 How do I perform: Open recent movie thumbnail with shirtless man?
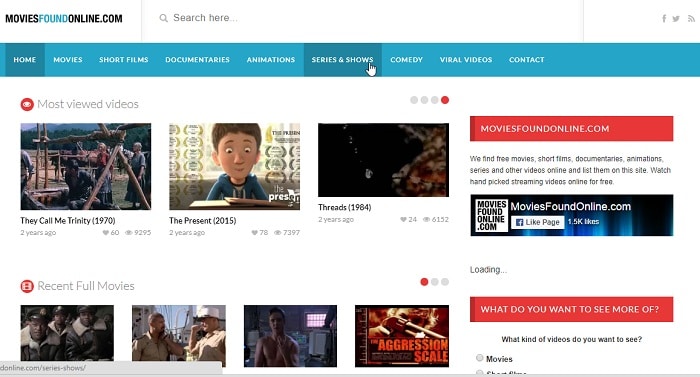point(290,336)
